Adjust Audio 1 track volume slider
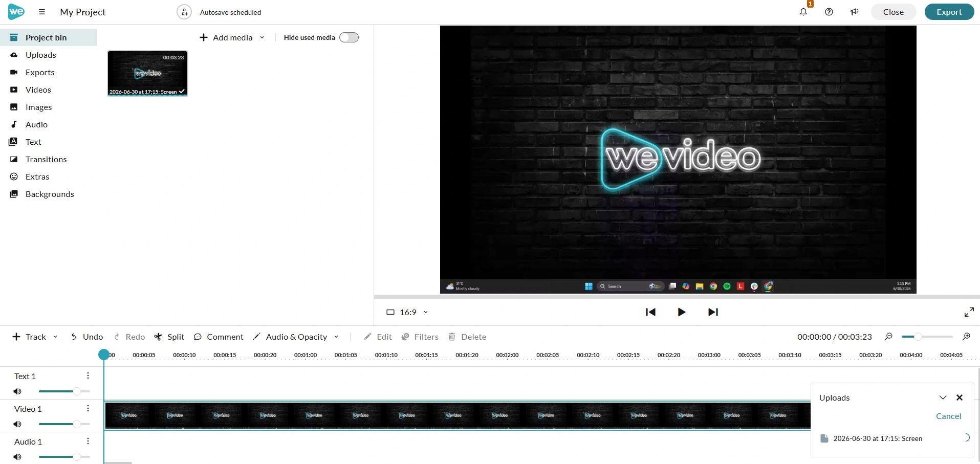The height and width of the screenshot is (464, 980). pyautogui.click(x=64, y=457)
